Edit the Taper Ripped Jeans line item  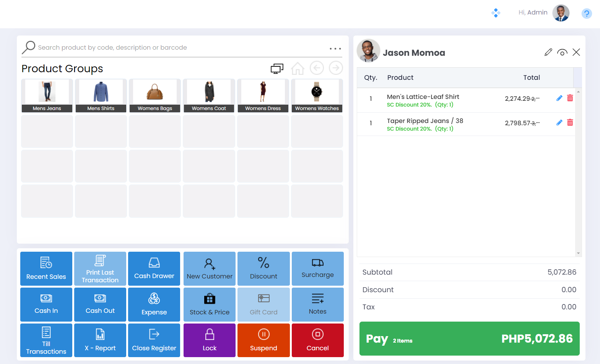(559, 123)
